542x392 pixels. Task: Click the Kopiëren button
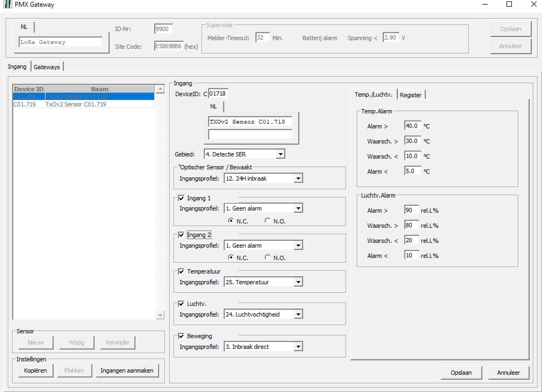pos(36,370)
